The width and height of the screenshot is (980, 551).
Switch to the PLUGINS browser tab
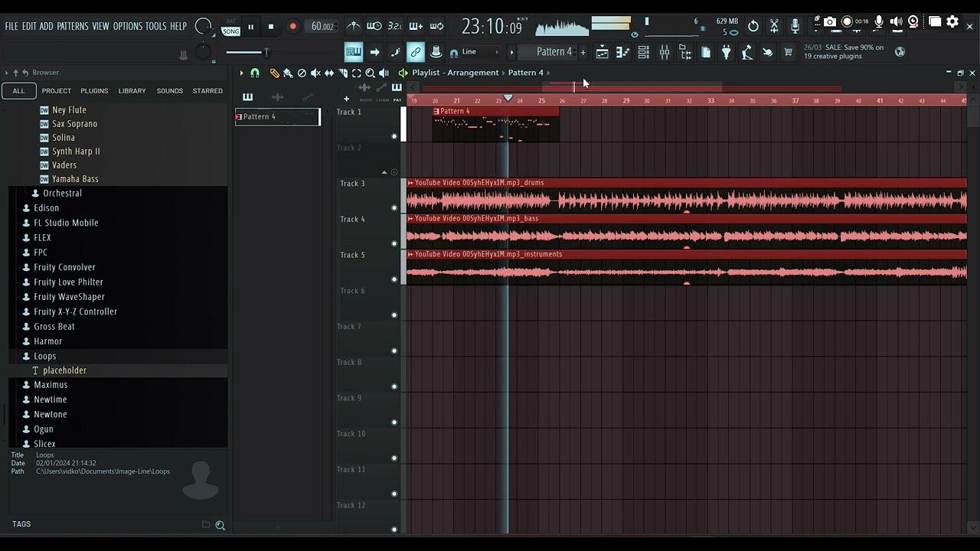pos(94,91)
